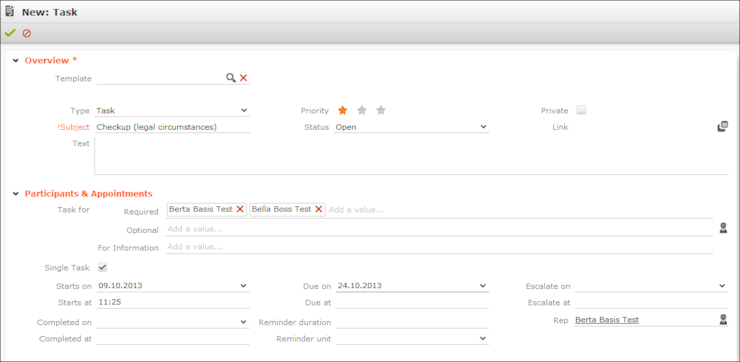Open the Completed on date dropdown
This screenshot has height=362, width=740.
tap(244, 322)
